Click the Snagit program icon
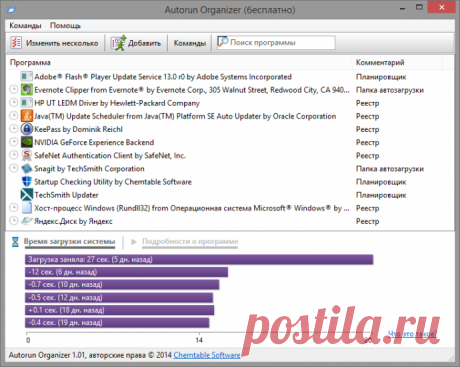460x367 pixels. tap(26, 169)
